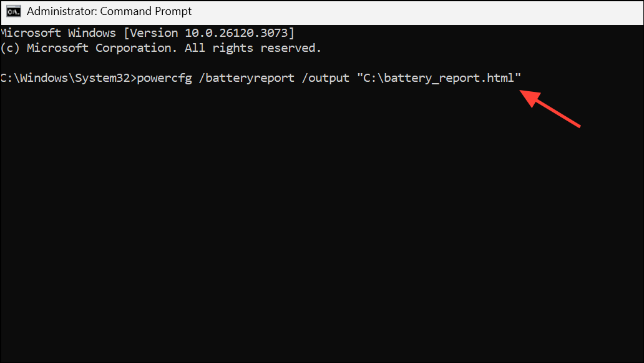The image size is (644, 363).
Task: Click the "battery_report" file name in the path
Action: (432, 78)
